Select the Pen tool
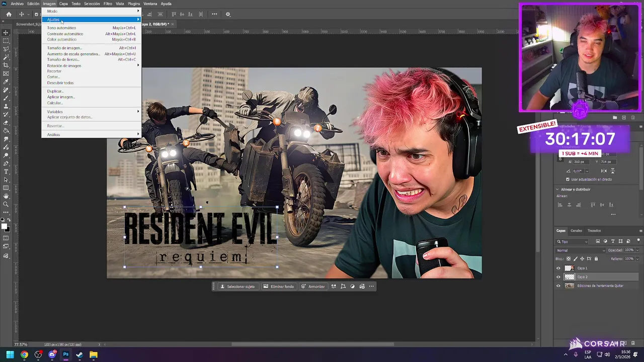 tap(6, 163)
